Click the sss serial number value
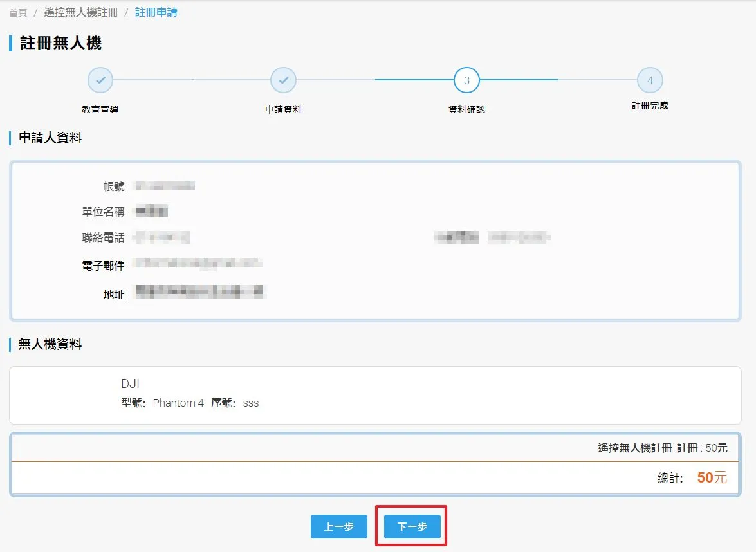756x552 pixels. [251, 403]
